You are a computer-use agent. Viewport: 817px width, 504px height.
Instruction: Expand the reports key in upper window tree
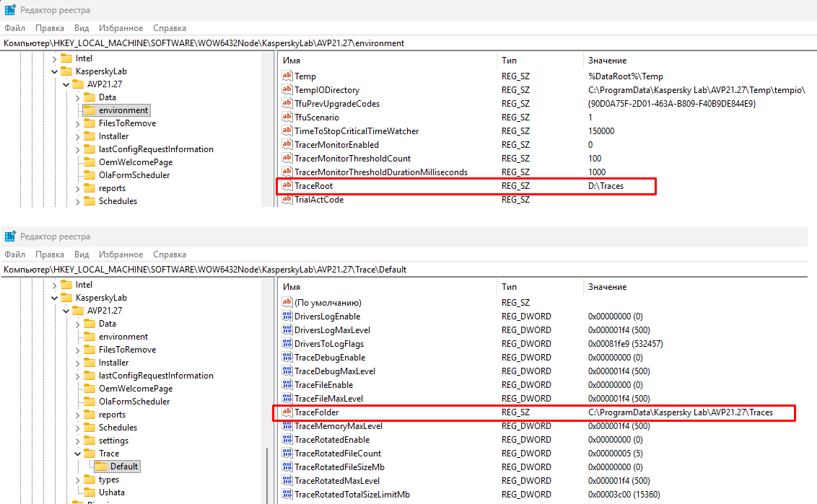point(77,188)
